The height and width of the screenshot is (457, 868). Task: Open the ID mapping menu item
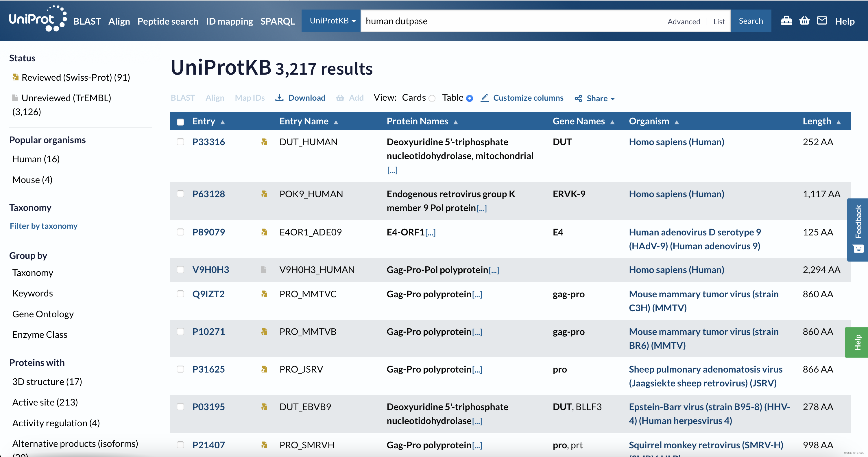(230, 21)
